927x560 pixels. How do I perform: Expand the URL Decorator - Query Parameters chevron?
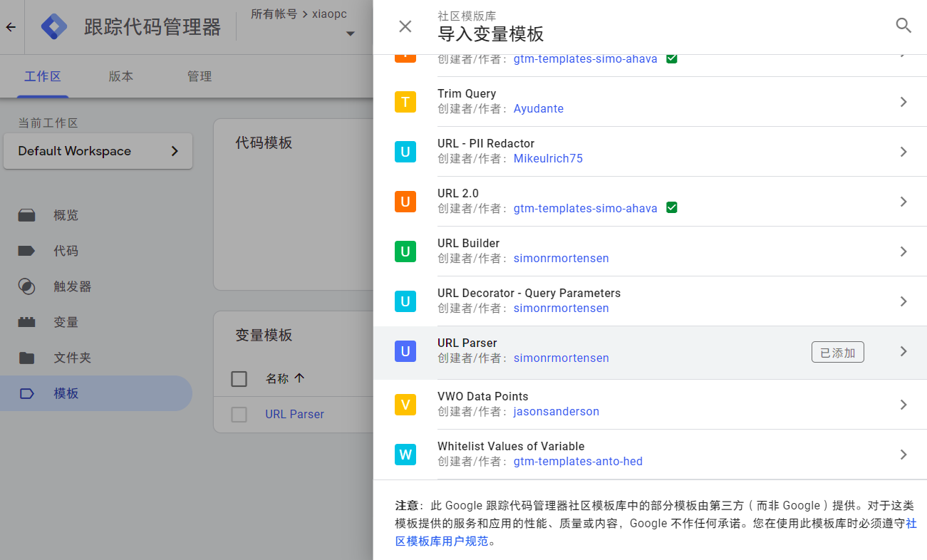click(x=903, y=301)
